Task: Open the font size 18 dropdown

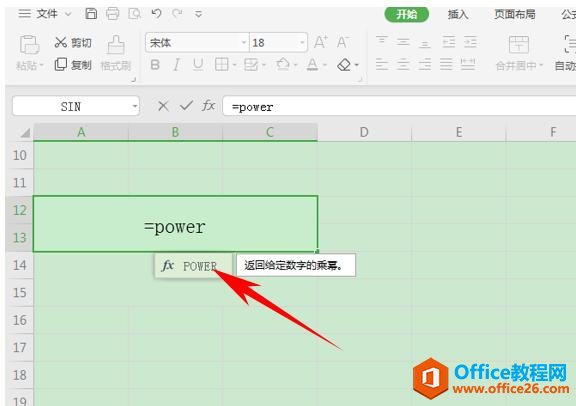Action: click(x=302, y=43)
